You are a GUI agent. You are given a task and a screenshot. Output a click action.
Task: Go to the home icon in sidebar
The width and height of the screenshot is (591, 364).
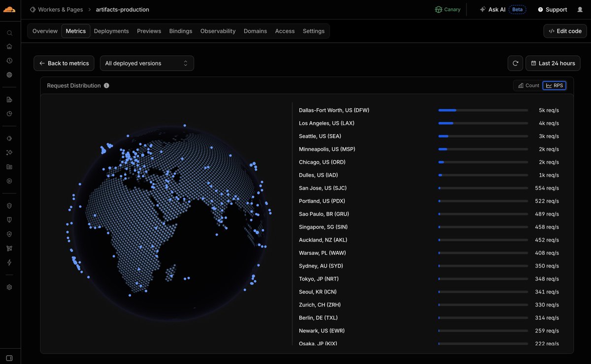click(x=9, y=47)
